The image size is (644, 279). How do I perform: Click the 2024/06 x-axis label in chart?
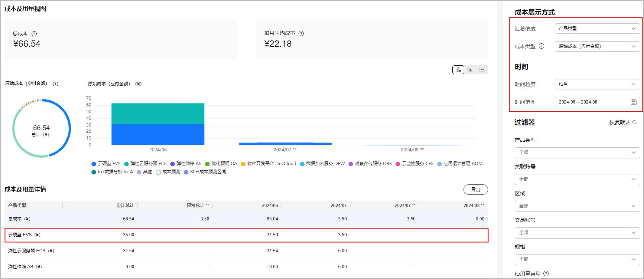click(158, 150)
